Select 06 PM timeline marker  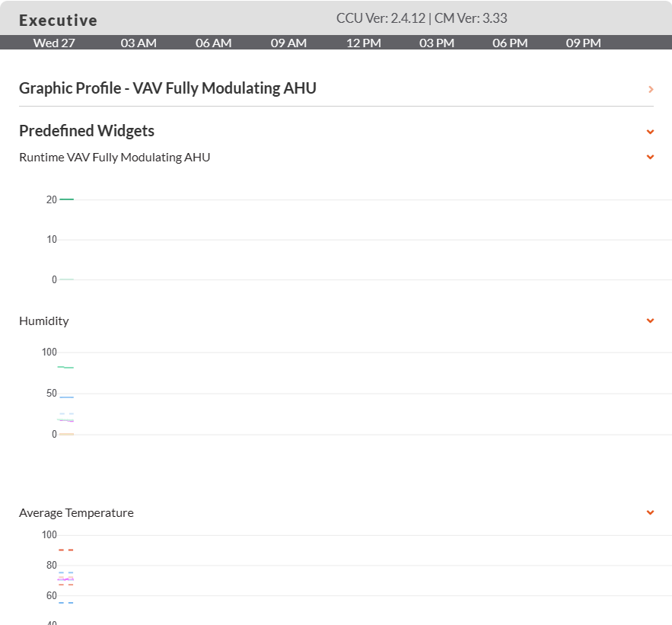point(510,43)
